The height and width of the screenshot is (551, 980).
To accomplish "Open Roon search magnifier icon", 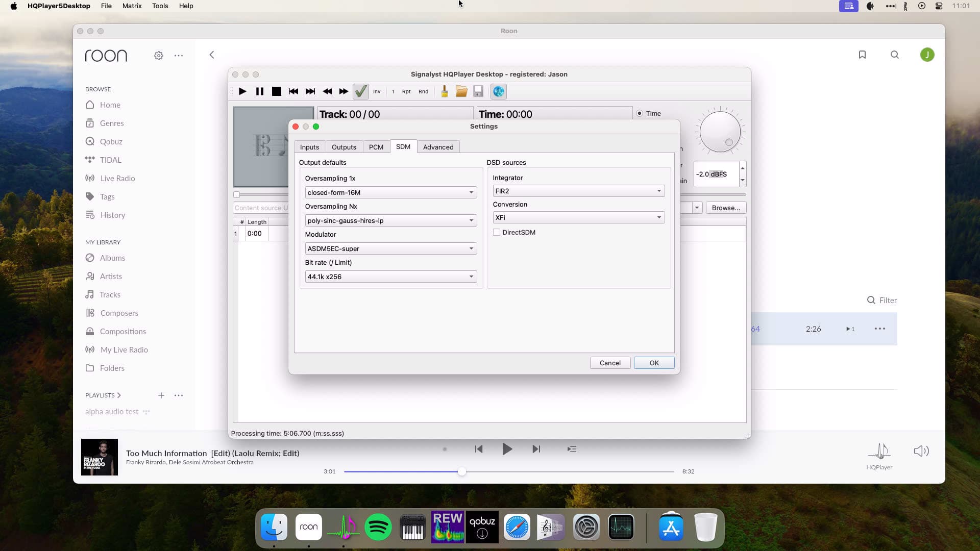I will [x=894, y=55].
